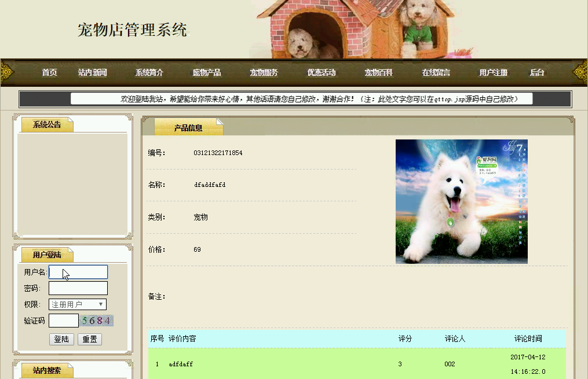The image size is (588, 379).
Task: Open the 在线留言 message board
Action: point(436,73)
